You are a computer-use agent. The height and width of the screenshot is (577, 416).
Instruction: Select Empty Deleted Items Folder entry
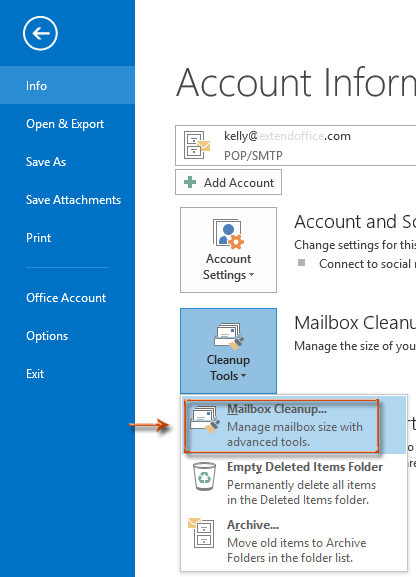click(x=294, y=483)
